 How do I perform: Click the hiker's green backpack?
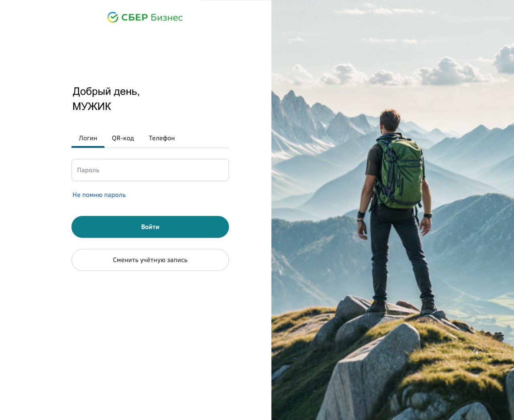pyautogui.click(x=400, y=172)
